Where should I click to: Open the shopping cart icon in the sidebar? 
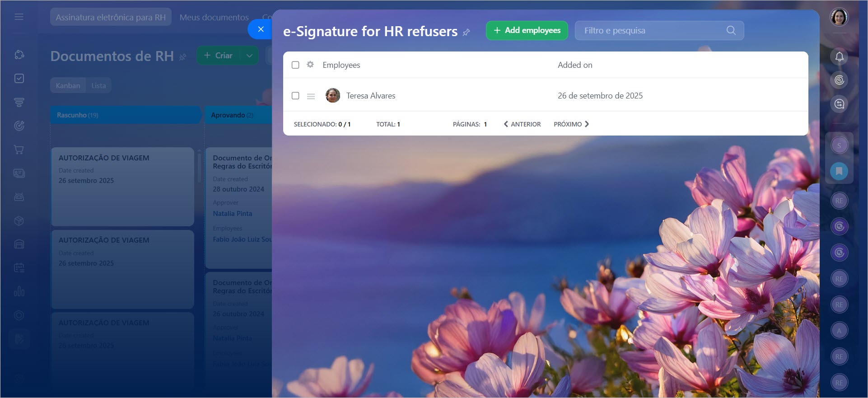point(19,150)
